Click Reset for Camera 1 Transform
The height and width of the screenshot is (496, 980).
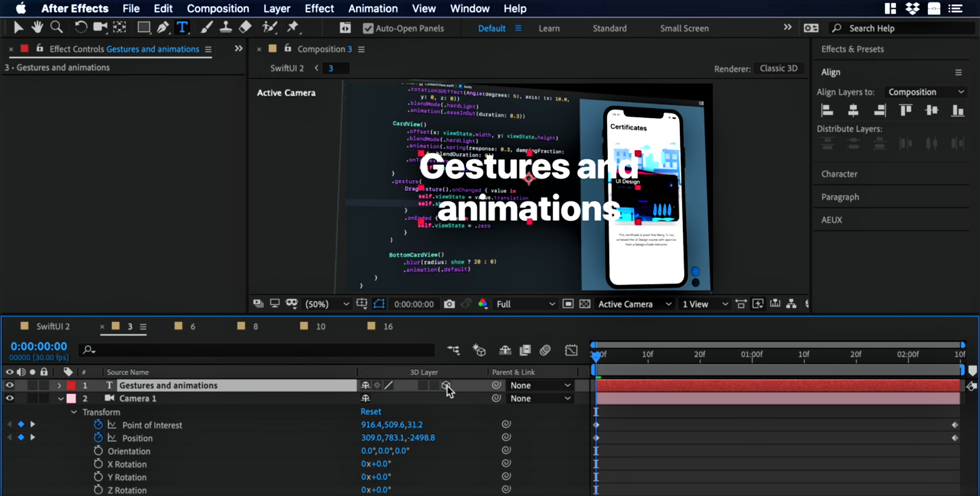pos(371,412)
